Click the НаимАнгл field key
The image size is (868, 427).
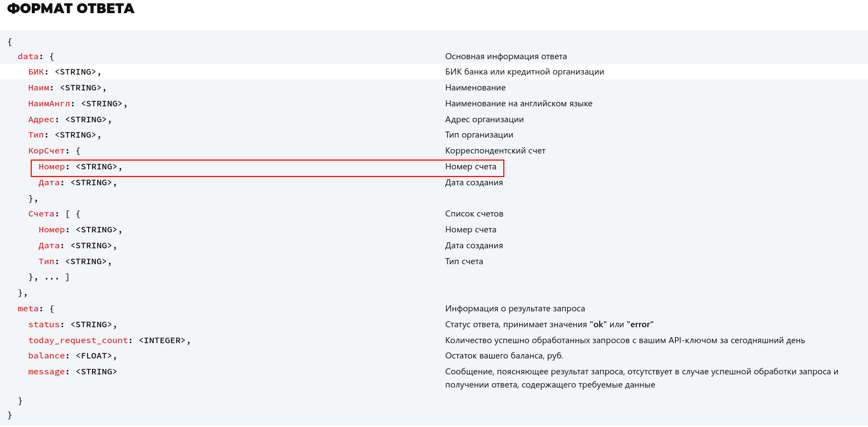click(49, 104)
